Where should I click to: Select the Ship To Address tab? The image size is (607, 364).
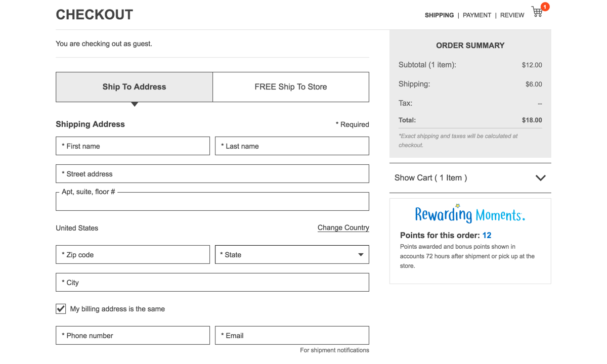(x=134, y=87)
